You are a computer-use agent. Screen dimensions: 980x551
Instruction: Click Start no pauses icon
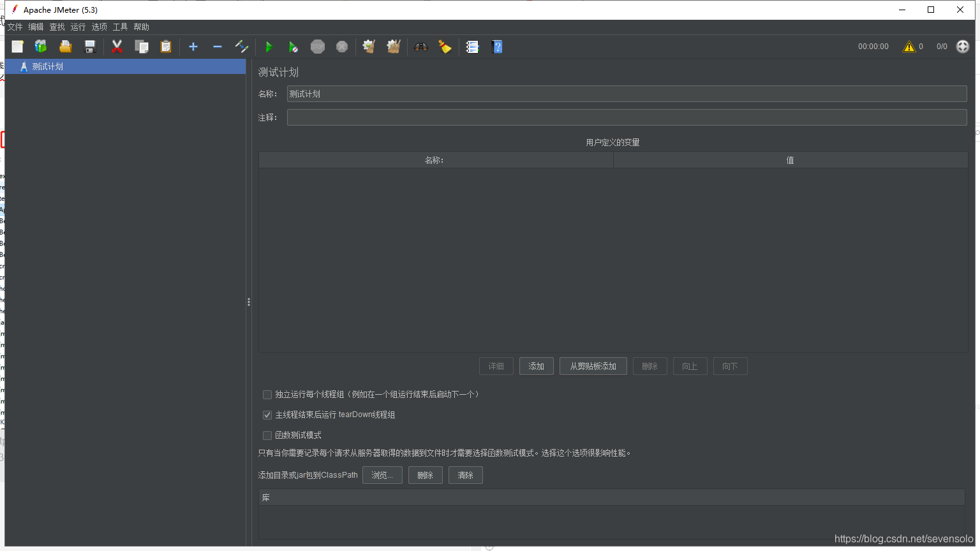tap(293, 47)
